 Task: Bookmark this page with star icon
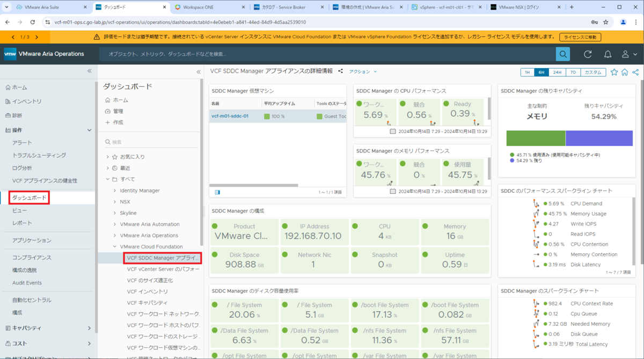(606, 23)
